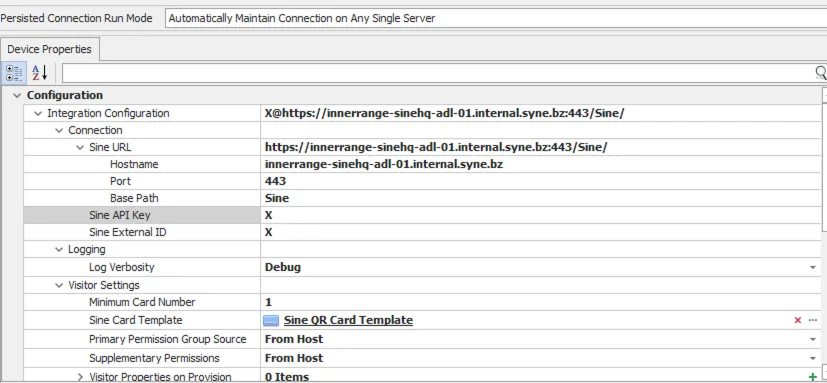
Task: Select Primary Permission Group Source label
Action: coord(168,339)
